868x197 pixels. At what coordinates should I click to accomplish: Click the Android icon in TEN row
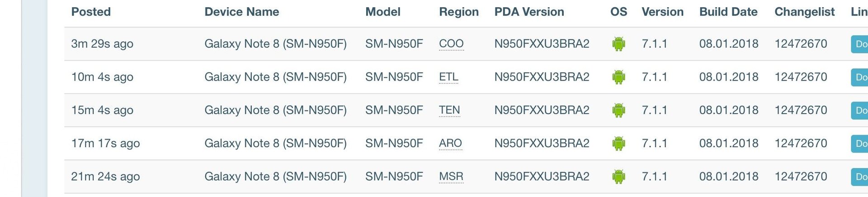618,110
